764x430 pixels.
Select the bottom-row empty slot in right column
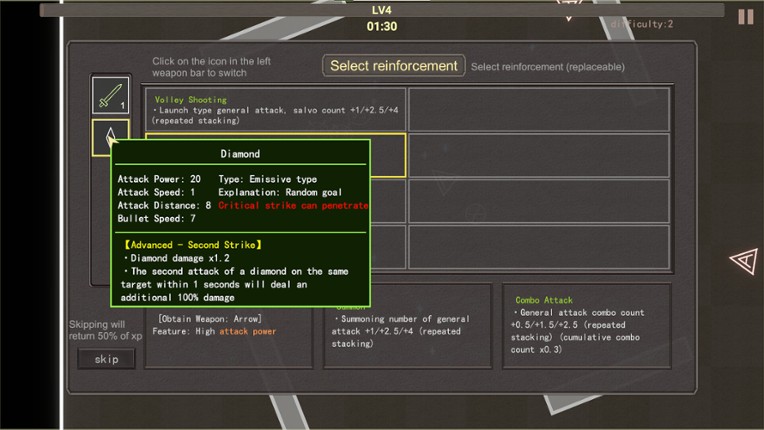[539, 247]
